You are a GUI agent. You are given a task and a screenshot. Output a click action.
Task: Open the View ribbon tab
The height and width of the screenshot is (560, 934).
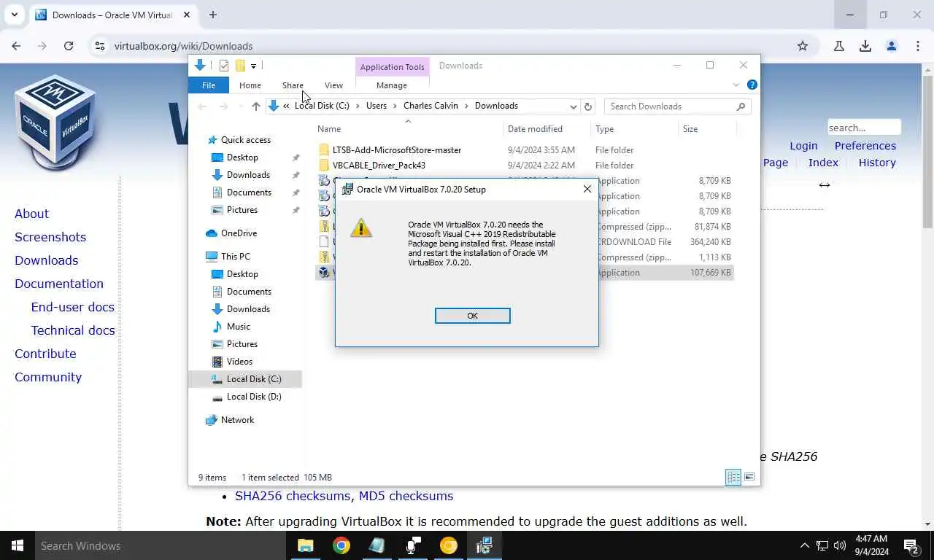(333, 85)
